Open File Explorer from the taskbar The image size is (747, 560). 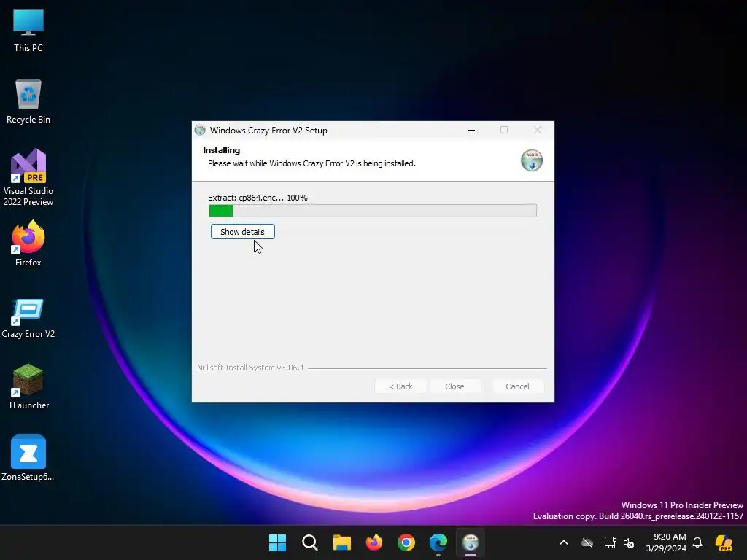342,542
